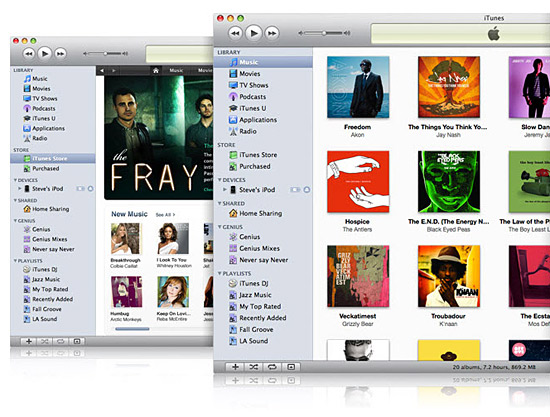The height and width of the screenshot is (417, 550).
Task: Eject Steve's iPod in front window
Action: point(307,190)
